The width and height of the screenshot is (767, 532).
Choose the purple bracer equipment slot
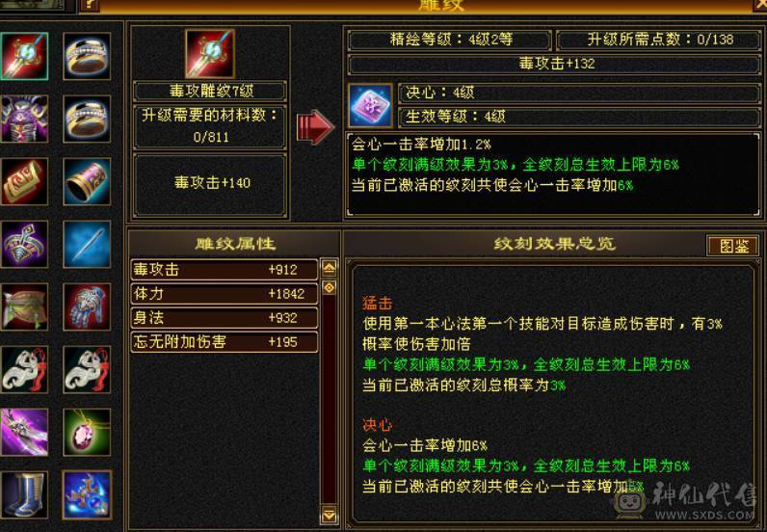[x=87, y=181]
